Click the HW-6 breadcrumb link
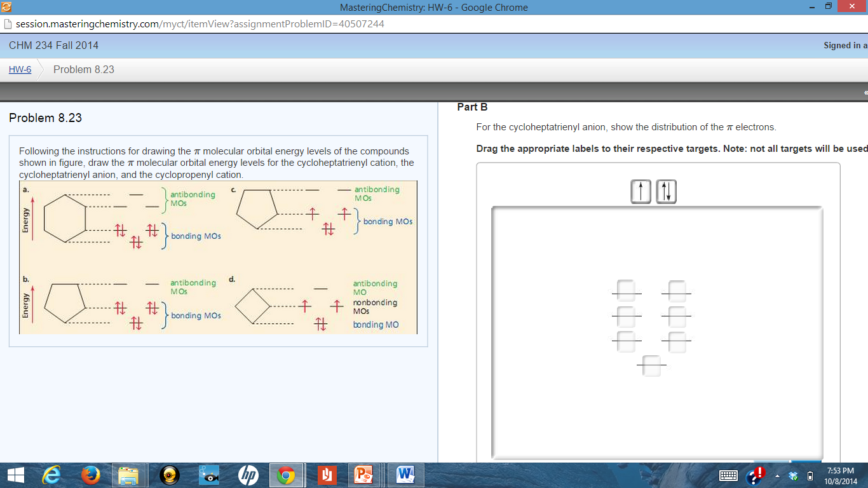This screenshot has width=868, height=488. pyautogui.click(x=18, y=69)
